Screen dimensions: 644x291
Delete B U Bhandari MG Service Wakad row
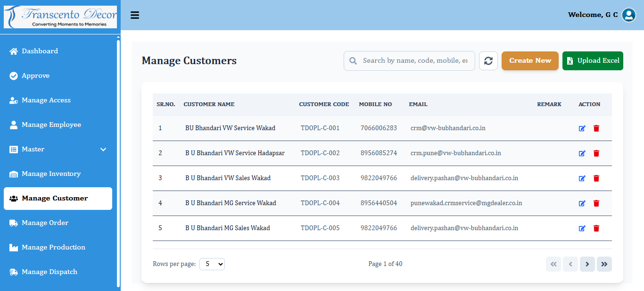(x=596, y=203)
